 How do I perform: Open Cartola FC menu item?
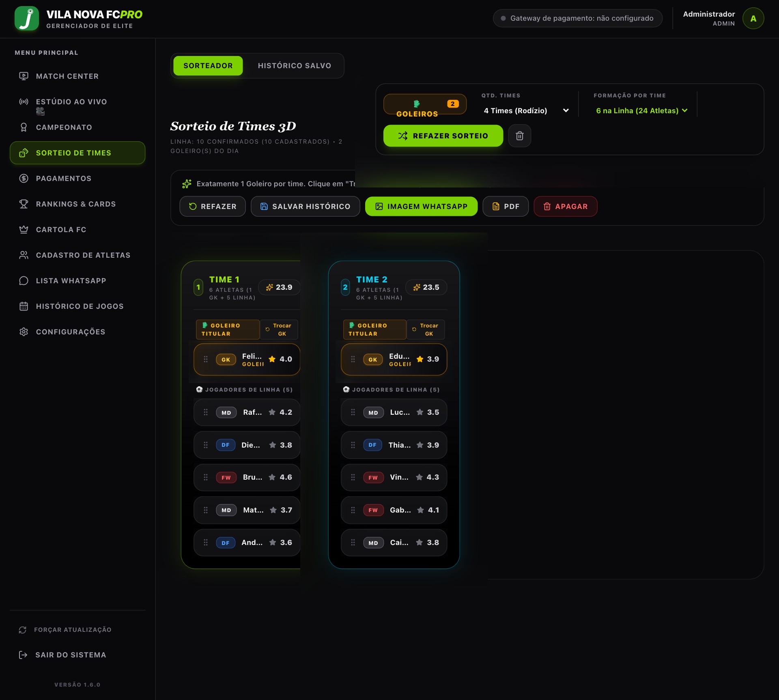(x=77, y=230)
